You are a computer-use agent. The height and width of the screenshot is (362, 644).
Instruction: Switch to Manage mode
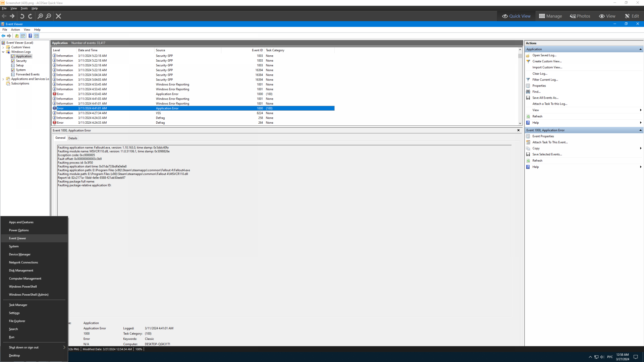pos(550,16)
